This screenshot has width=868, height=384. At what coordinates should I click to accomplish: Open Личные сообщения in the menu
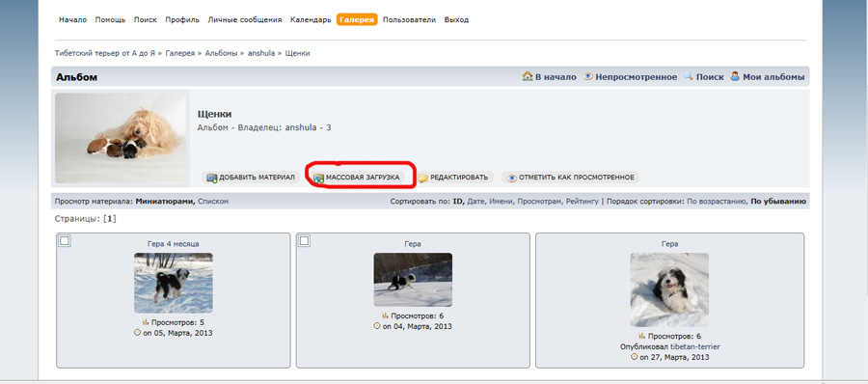click(245, 20)
